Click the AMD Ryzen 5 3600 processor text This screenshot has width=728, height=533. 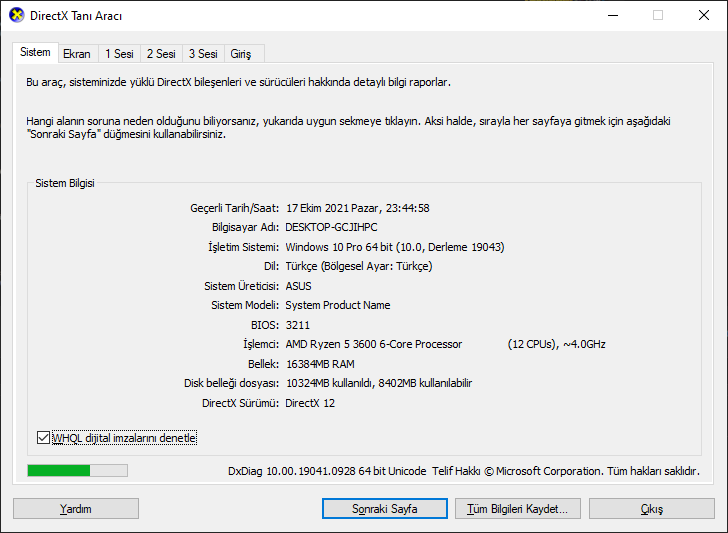374,344
